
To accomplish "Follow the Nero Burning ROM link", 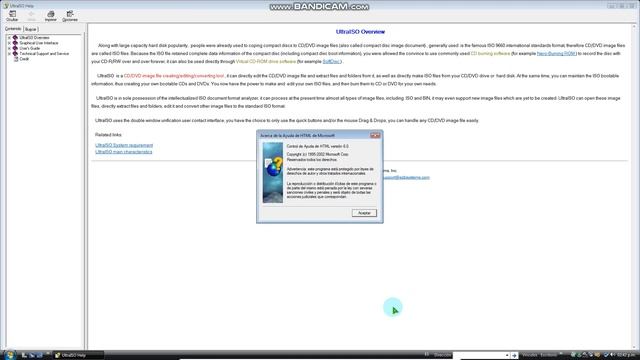I will [557, 53].
